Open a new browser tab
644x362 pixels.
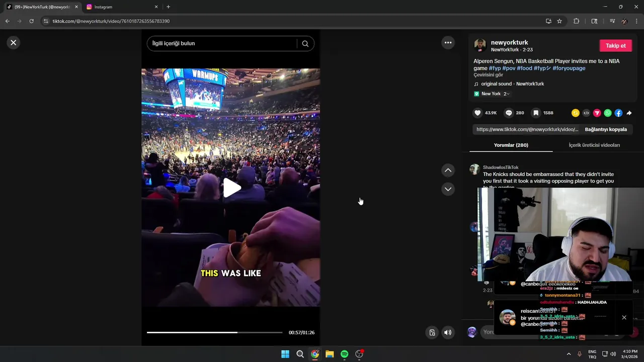[168, 7]
